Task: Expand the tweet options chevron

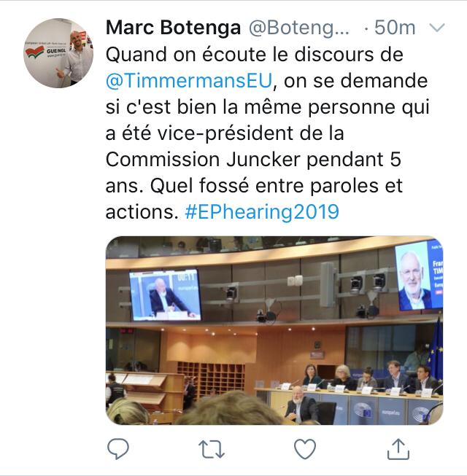Action: coord(437,28)
